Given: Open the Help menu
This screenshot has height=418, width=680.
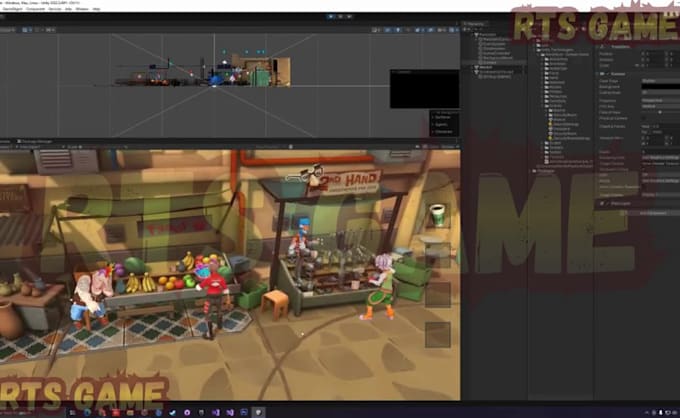Looking at the screenshot, I should click(x=96, y=9).
